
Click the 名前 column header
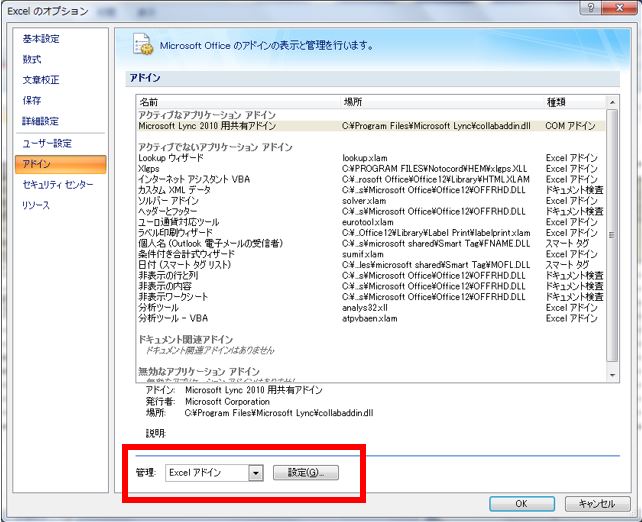(x=149, y=102)
